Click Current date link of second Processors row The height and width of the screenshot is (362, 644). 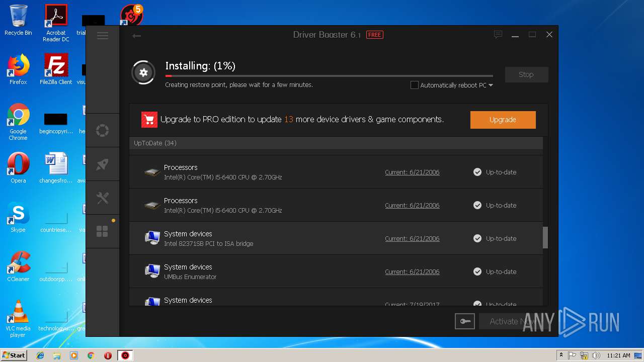tap(412, 205)
